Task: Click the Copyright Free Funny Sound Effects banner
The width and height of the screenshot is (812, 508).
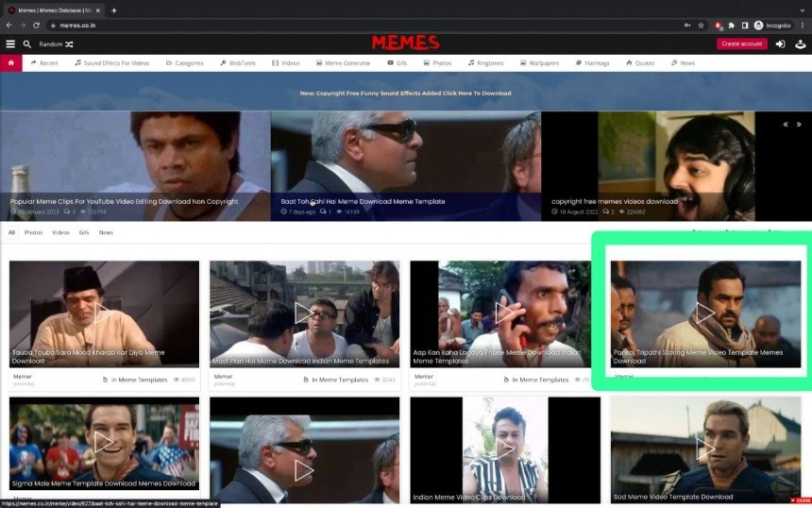Action: 405,93
